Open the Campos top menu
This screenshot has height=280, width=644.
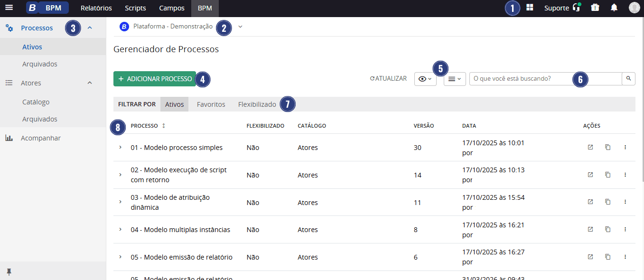pos(172,8)
